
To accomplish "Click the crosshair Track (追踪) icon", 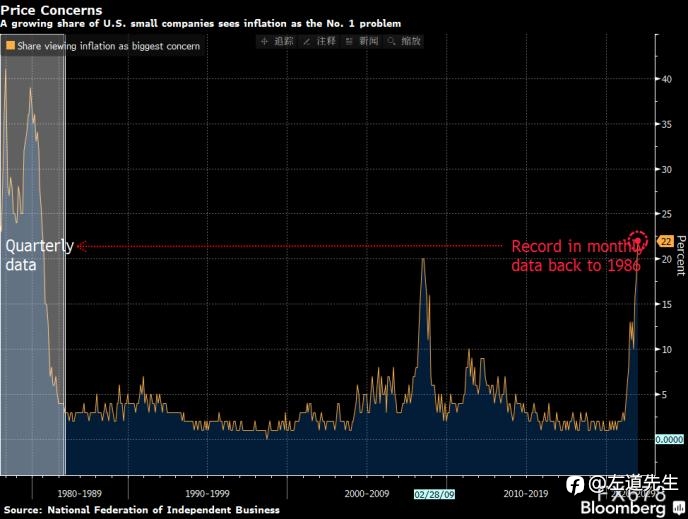I will pos(264,41).
